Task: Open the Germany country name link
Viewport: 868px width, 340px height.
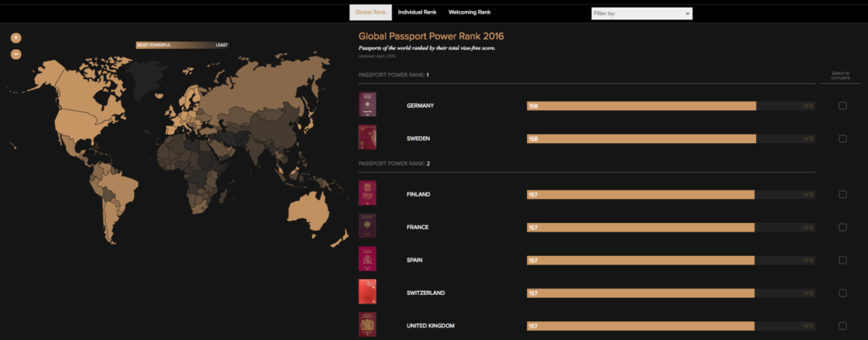Action: pyautogui.click(x=420, y=106)
